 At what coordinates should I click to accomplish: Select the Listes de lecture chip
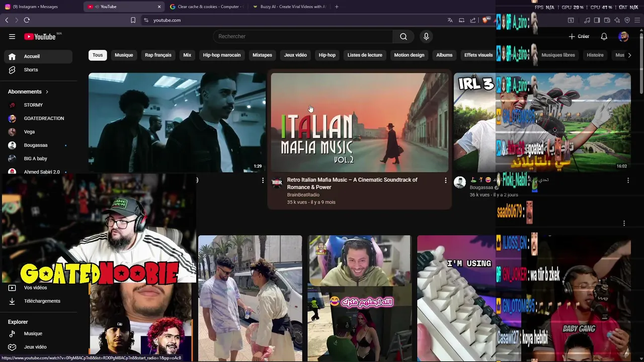(x=365, y=55)
